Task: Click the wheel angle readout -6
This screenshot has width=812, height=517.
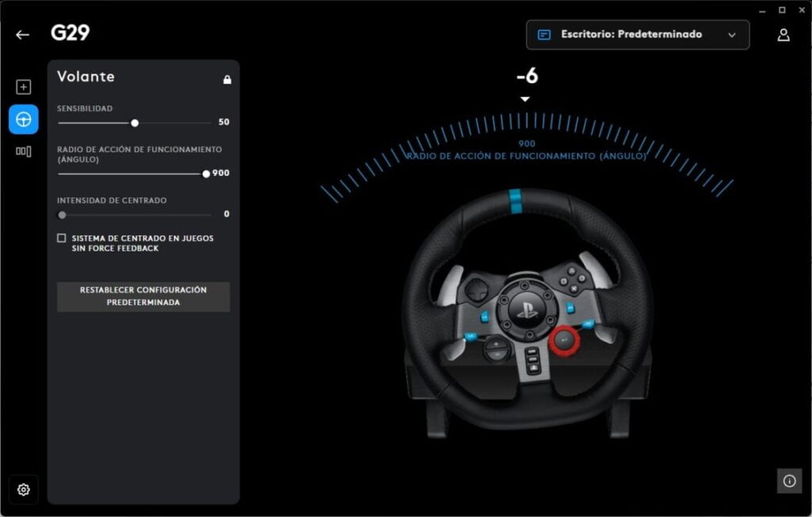Action: [527, 76]
